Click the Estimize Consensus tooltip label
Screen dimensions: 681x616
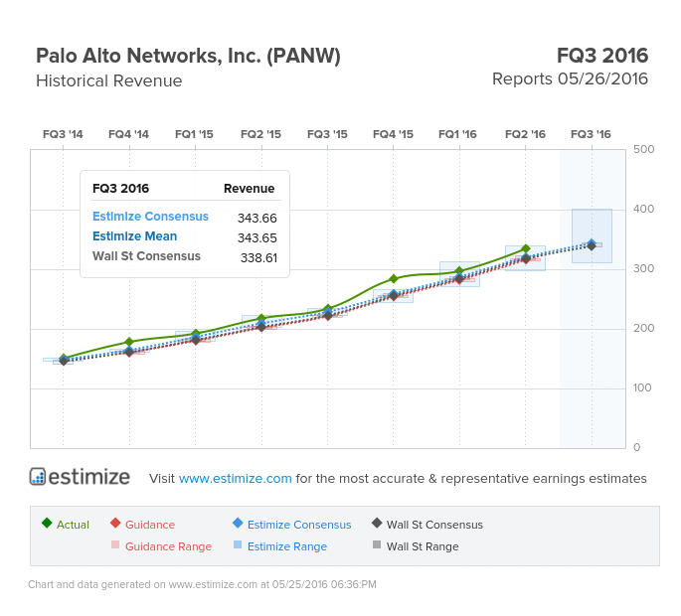click(x=151, y=217)
